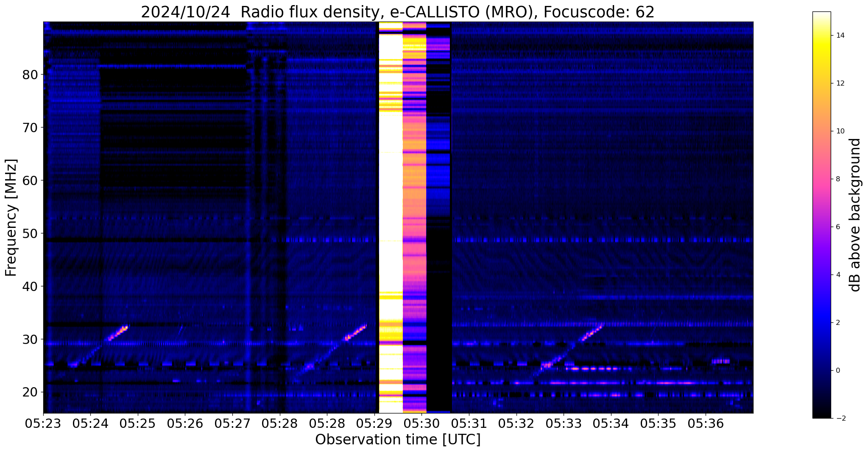Click the 05:24 time tick label
The height and width of the screenshot is (452, 868).
tap(90, 424)
